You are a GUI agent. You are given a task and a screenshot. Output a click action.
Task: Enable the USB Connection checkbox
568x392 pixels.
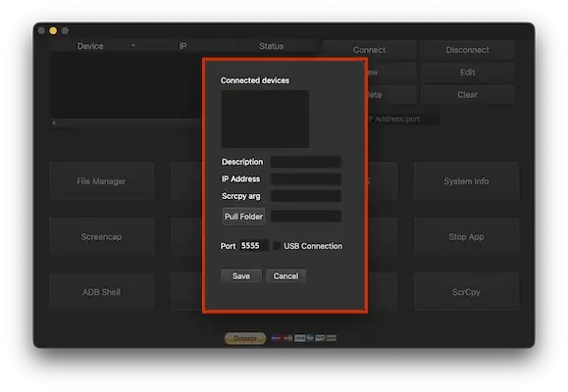277,246
